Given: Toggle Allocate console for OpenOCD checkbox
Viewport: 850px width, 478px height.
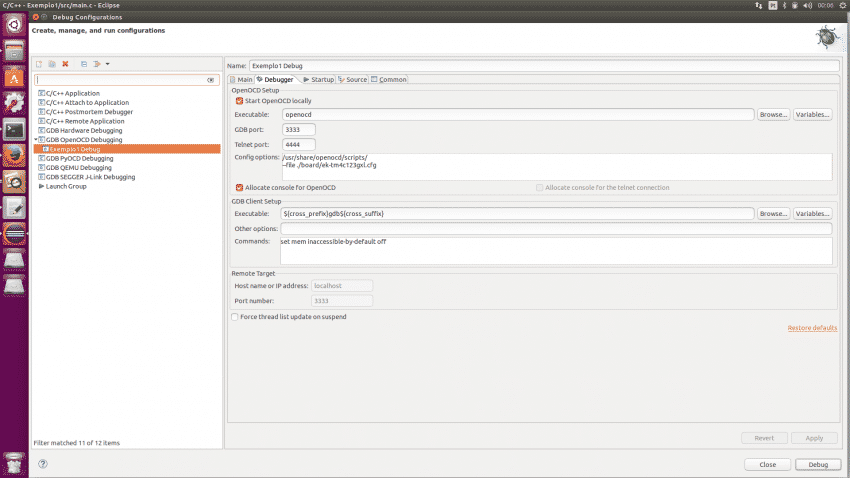Looking at the screenshot, I should coord(239,188).
